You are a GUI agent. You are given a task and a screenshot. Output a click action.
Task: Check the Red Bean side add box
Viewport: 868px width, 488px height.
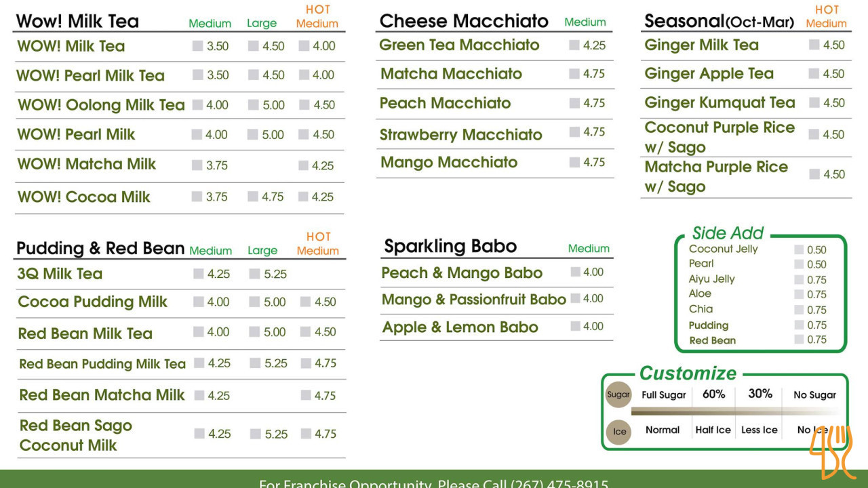click(x=799, y=340)
